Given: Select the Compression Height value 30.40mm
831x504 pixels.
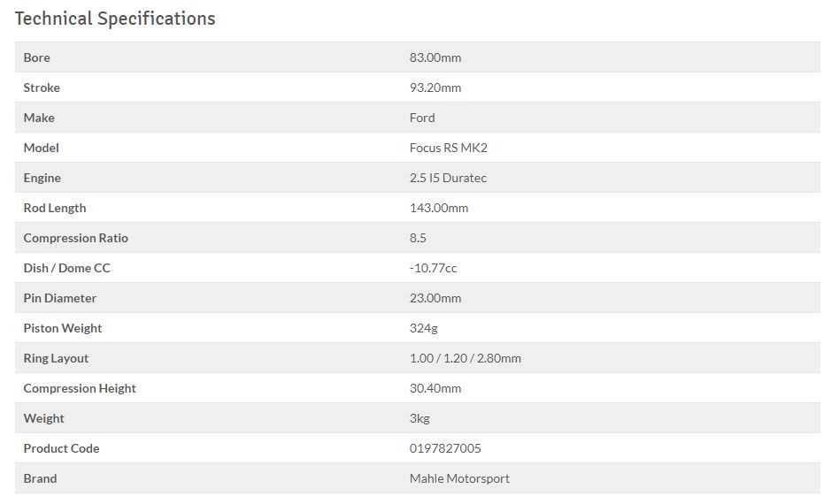Looking at the screenshot, I should coord(435,388).
